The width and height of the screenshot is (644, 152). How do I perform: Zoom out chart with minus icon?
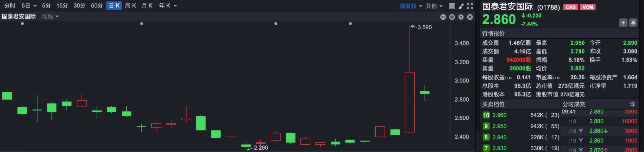(443, 17)
